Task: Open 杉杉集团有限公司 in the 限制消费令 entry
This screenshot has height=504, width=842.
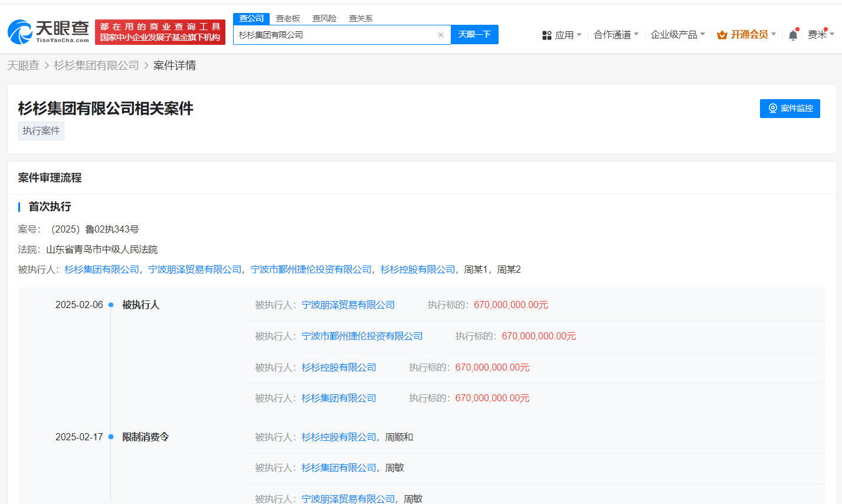Action: point(339,468)
